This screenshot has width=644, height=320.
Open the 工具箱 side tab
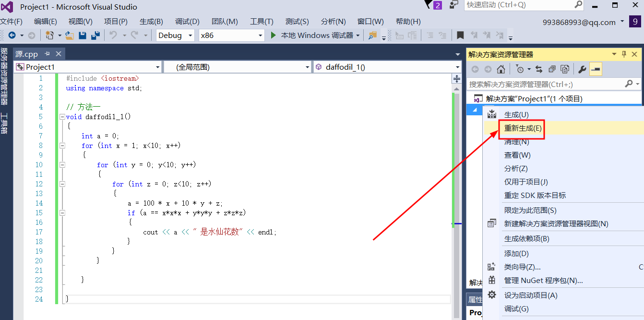click(4, 123)
